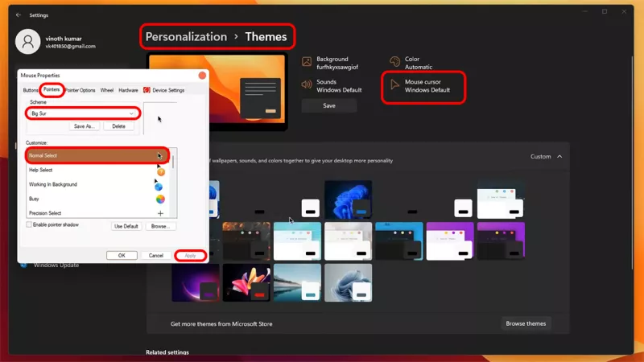Image resolution: width=644 pixels, height=362 pixels.
Task: Open Background furfhkyxsawgiof setting
Action: tap(331, 63)
